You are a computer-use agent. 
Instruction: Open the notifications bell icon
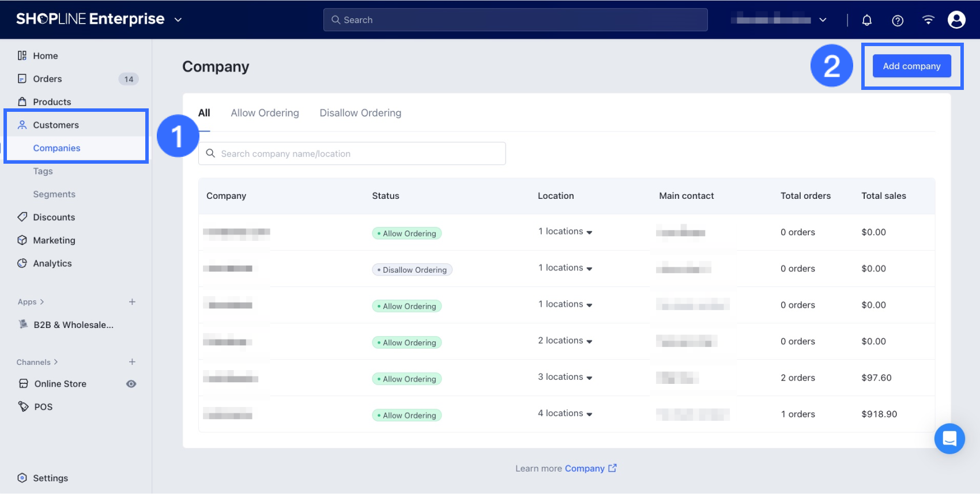(x=866, y=20)
